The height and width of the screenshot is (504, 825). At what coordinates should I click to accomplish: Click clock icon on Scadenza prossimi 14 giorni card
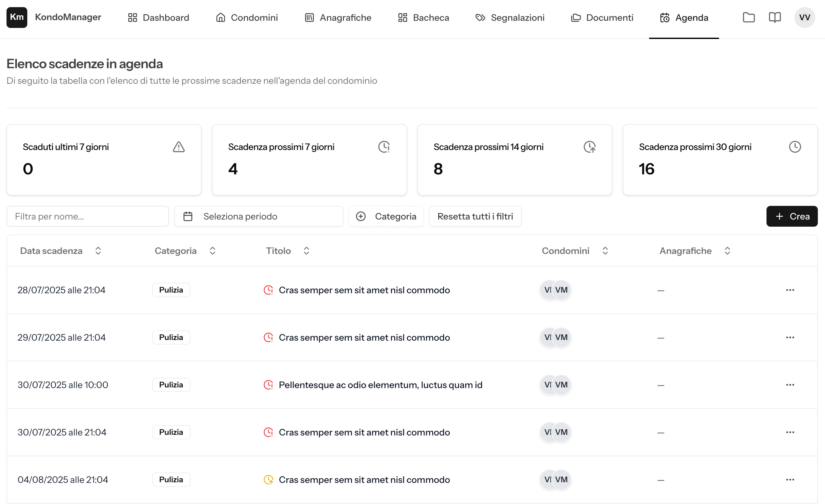point(590,147)
